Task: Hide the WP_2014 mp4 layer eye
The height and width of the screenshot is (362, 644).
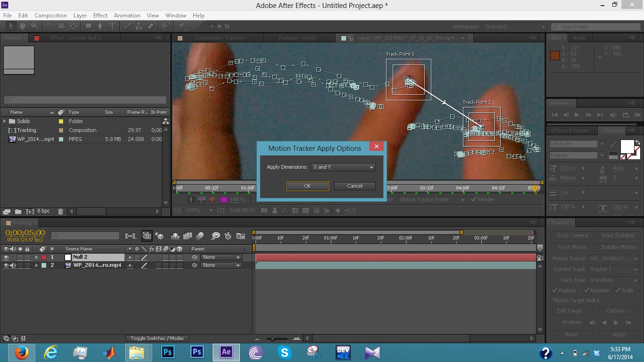Action: coord(6,265)
